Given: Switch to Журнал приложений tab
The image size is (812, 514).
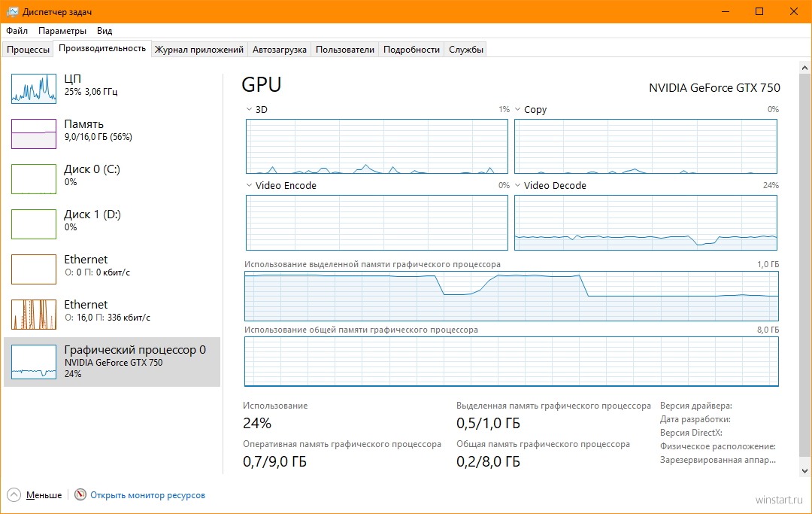Looking at the screenshot, I should (x=198, y=49).
